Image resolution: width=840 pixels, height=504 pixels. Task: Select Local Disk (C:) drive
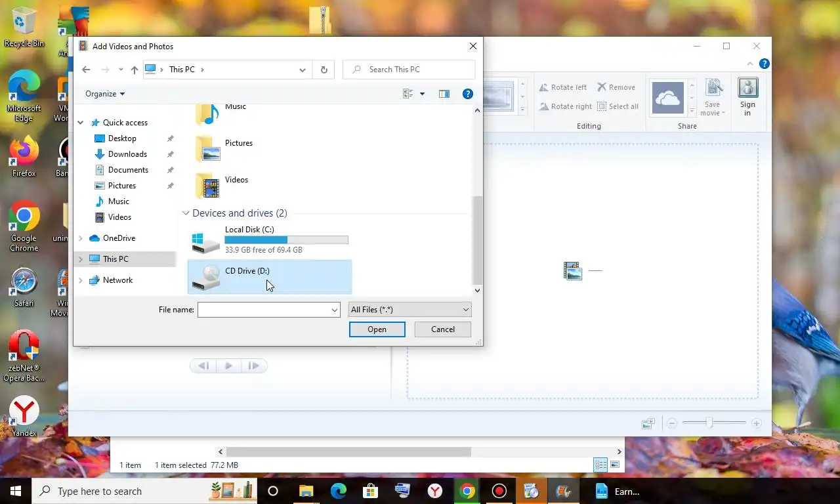pos(270,240)
